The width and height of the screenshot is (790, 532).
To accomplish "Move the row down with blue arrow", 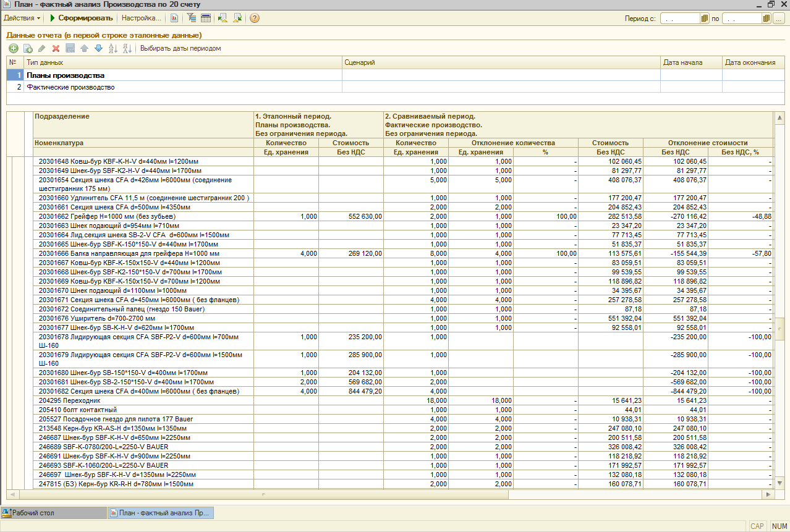I will 98,48.
